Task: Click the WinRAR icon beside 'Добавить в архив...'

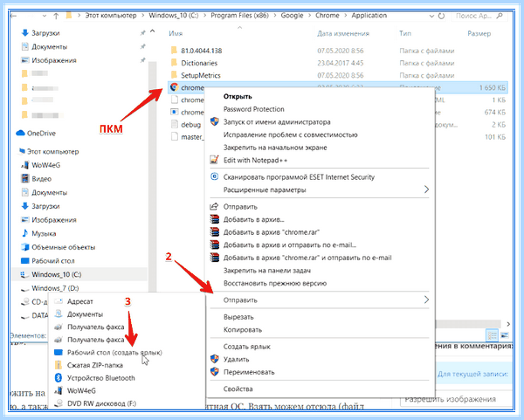Action: click(x=214, y=219)
